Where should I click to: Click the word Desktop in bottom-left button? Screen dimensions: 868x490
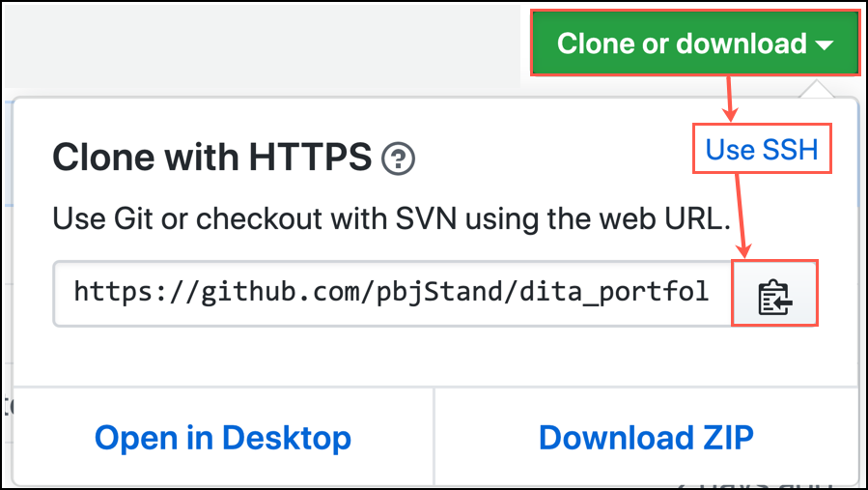[x=287, y=438]
